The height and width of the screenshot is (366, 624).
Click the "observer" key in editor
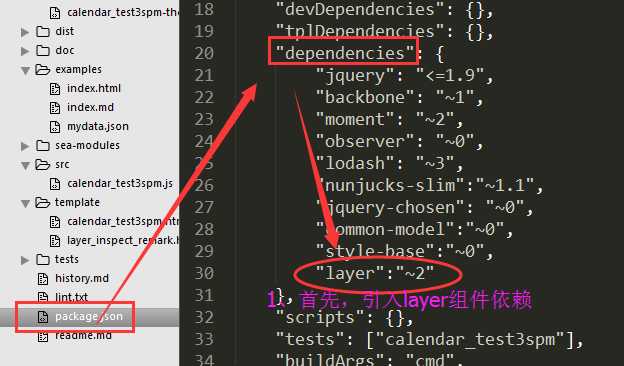tap(365, 141)
